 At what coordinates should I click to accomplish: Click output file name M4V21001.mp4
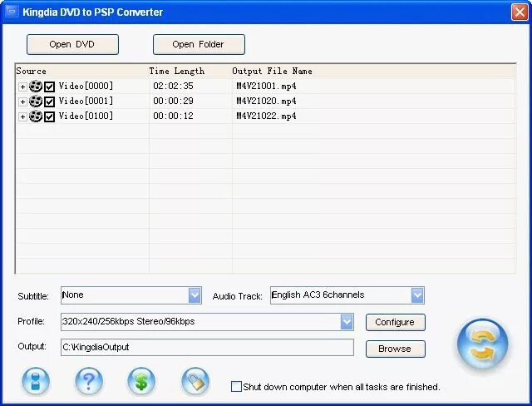(x=266, y=87)
